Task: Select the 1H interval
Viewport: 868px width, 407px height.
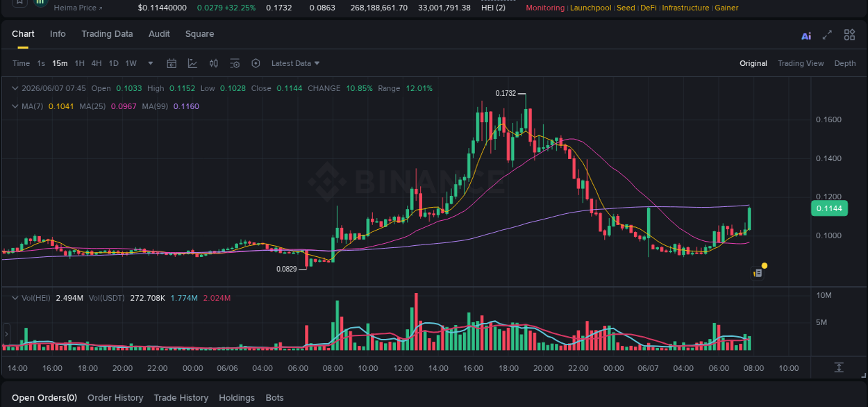Action: tap(80, 63)
